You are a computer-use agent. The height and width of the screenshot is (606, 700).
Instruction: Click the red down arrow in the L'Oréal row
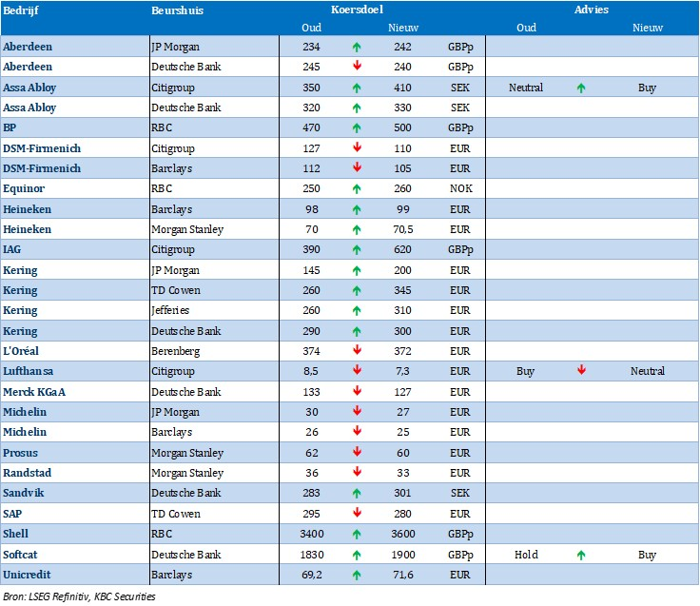coord(357,351)
